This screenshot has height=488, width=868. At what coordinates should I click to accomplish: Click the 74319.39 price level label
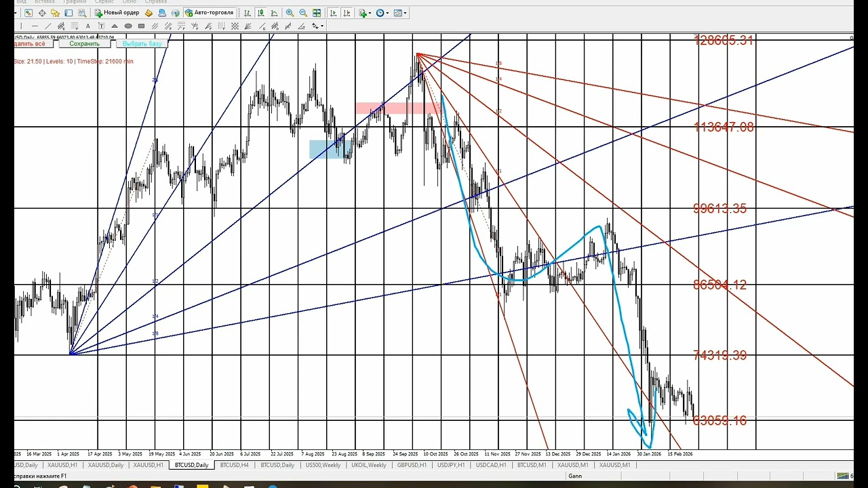(x=719, y=355)
